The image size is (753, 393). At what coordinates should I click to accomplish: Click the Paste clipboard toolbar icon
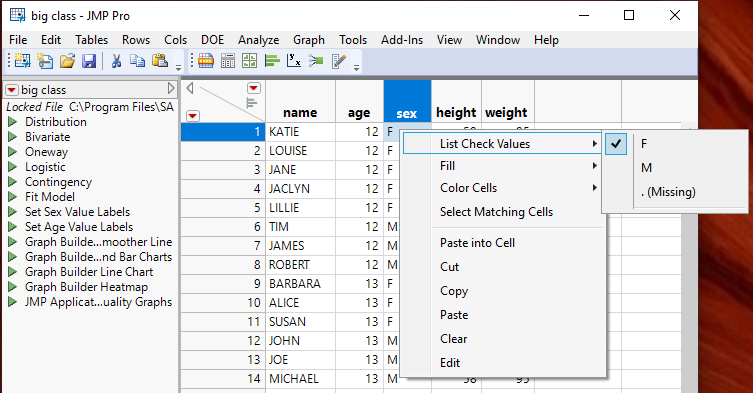click(159, 61)
